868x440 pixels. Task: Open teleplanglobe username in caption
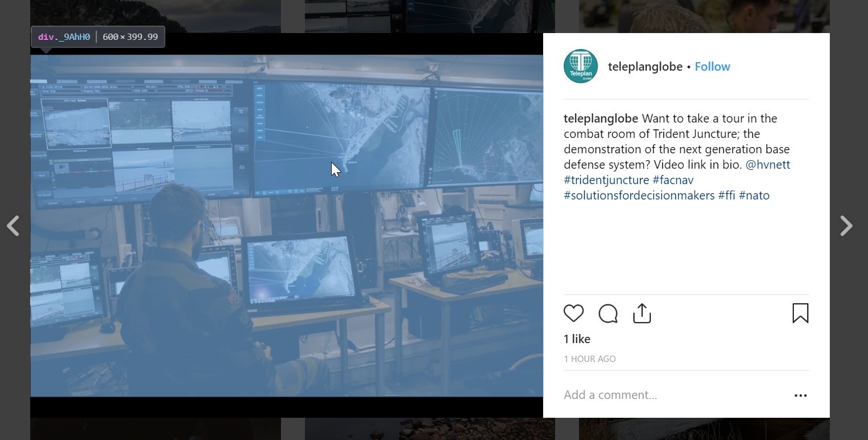(601, 119)
